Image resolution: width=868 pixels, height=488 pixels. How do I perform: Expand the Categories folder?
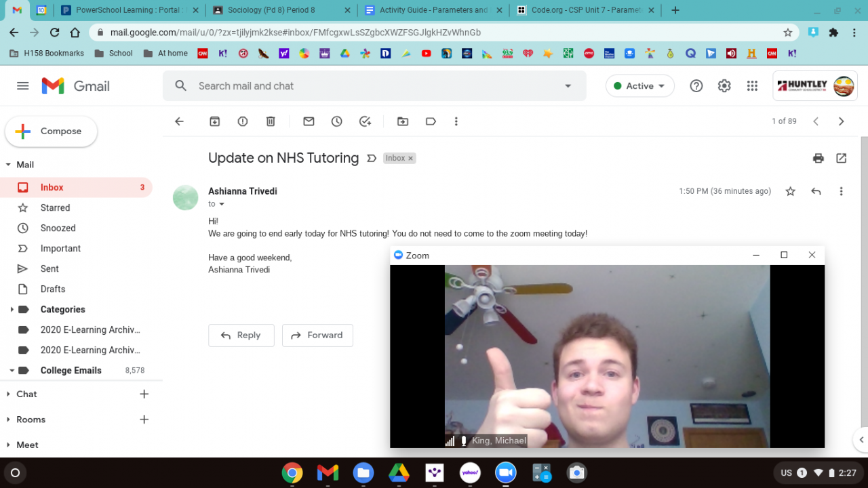coord(12,310)
